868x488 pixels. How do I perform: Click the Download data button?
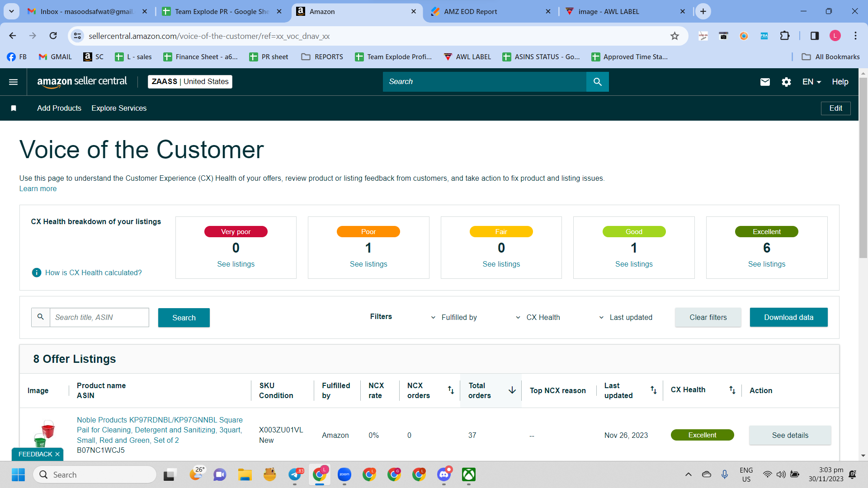788,317
